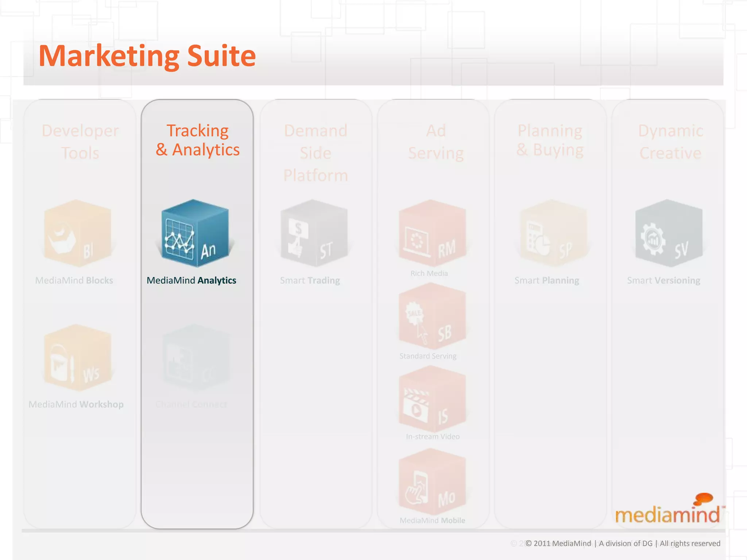This screenshot has height=560, width=747.
Task: Select the Ad Serving column heading
Action: tap(436, 141)
